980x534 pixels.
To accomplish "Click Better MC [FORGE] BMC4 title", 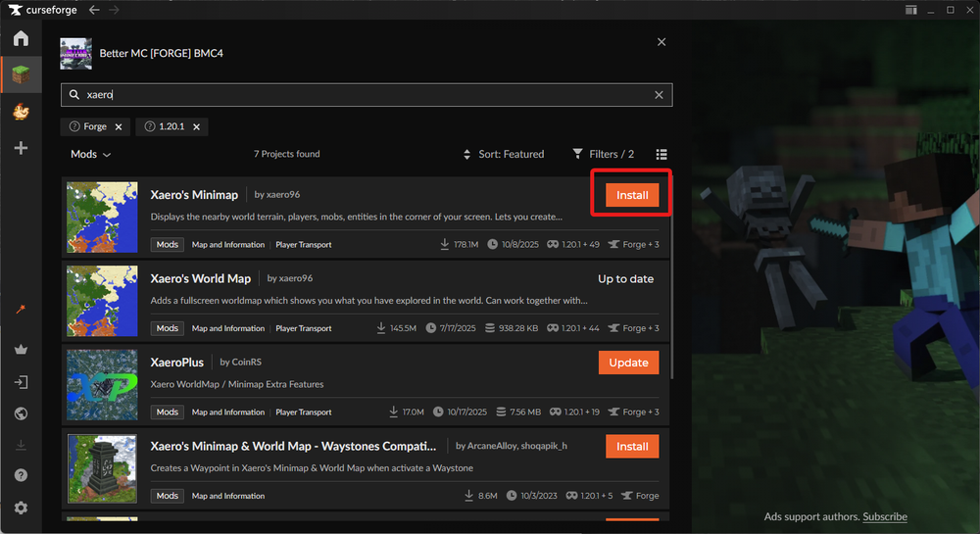I will coord(162,53).
